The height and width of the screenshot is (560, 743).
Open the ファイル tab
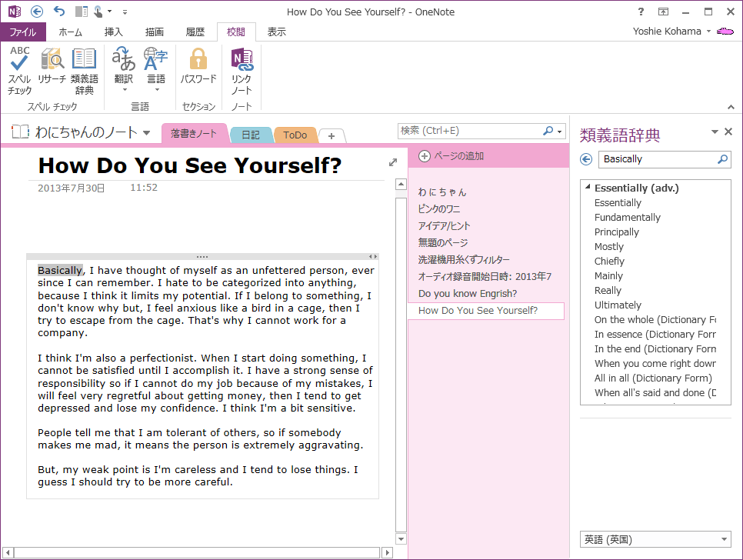(x=23, y=32)
